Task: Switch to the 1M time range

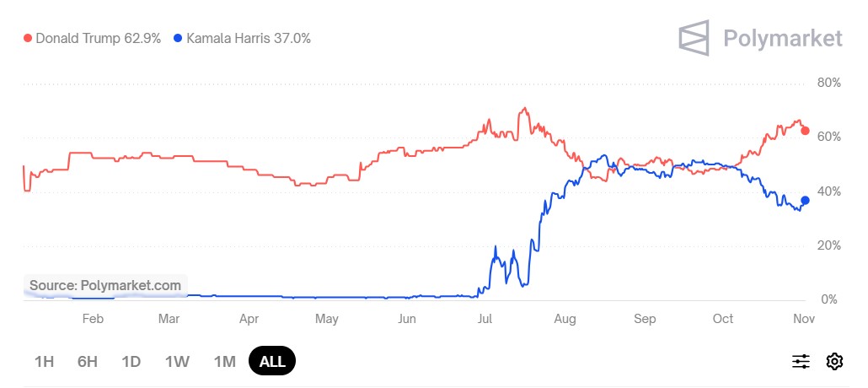Action: 224,362
